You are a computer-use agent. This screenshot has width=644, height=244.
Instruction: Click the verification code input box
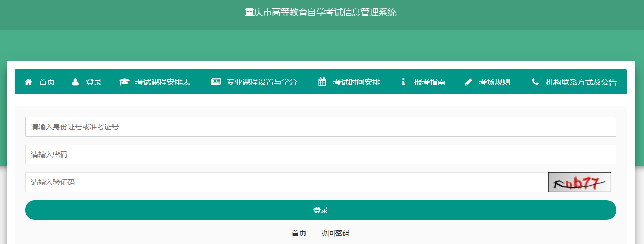click(x=286, y=182)
